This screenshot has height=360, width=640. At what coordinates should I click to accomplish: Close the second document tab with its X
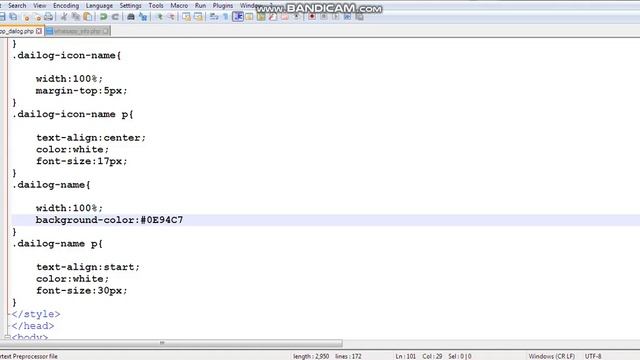tap(106, 31)
